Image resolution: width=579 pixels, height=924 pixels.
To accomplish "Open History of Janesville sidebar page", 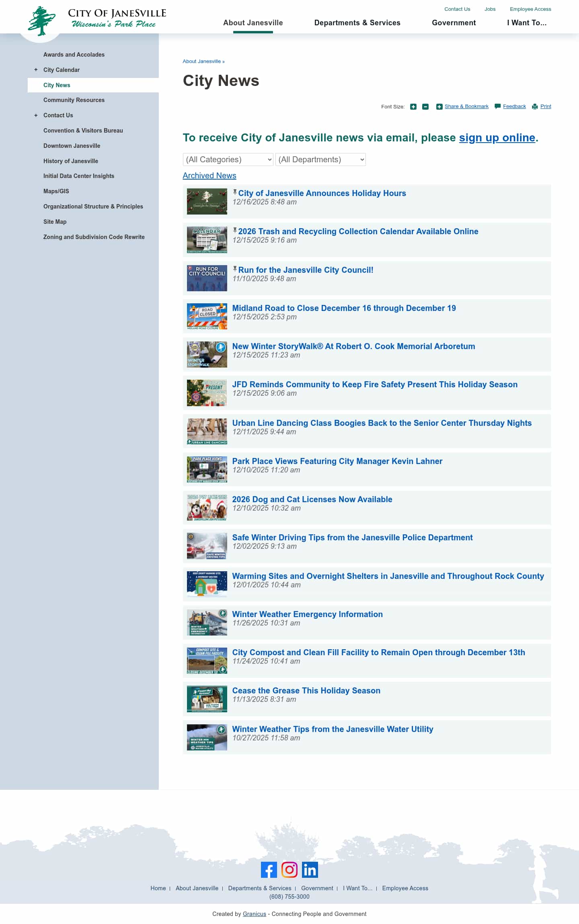I will point(71,161).
